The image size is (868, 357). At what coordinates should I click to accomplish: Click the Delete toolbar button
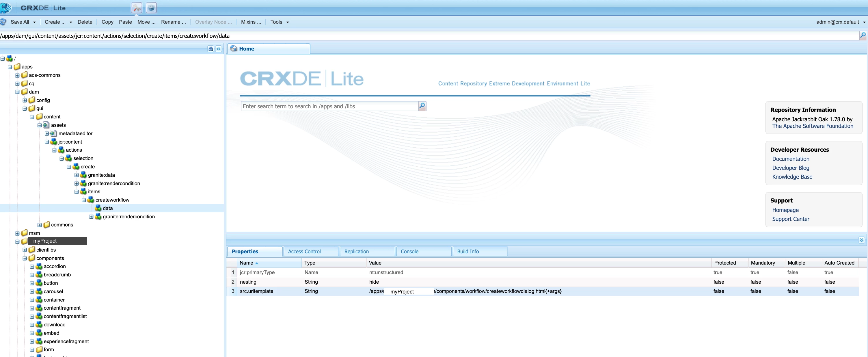pyautogui.click(x=85, y=22)
